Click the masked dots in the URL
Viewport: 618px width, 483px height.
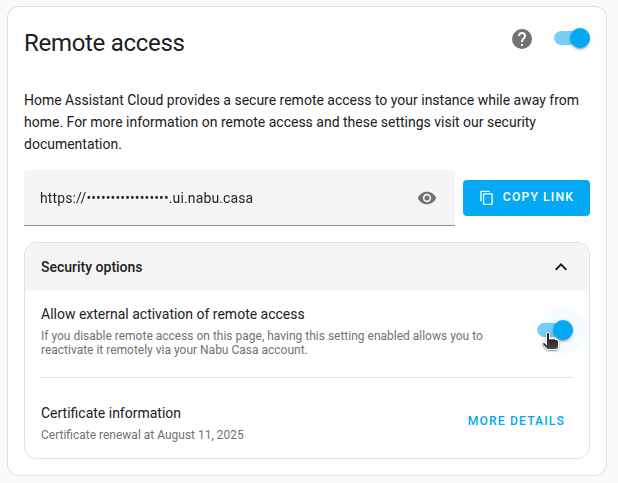(128, 198)
